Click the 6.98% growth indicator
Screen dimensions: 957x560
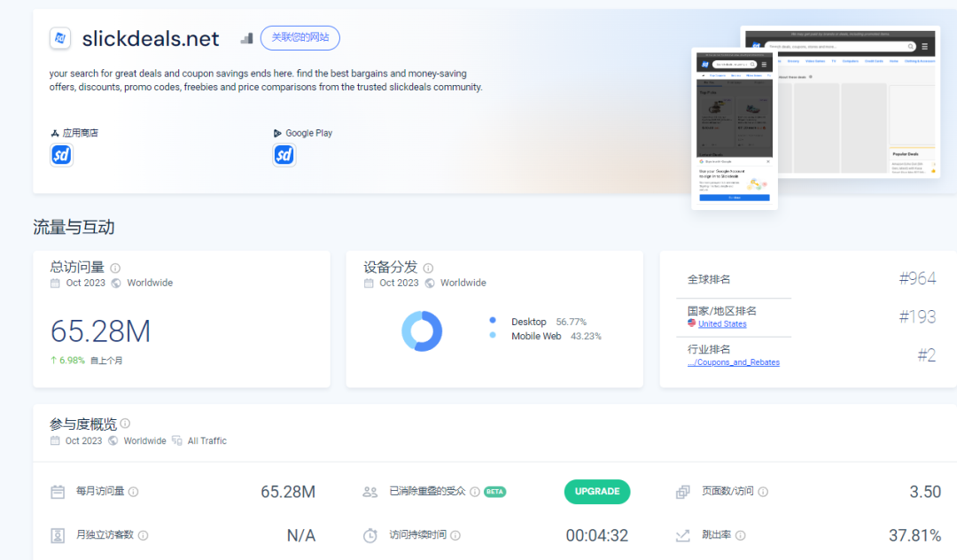pyautogui.click(x=67, y=361)
